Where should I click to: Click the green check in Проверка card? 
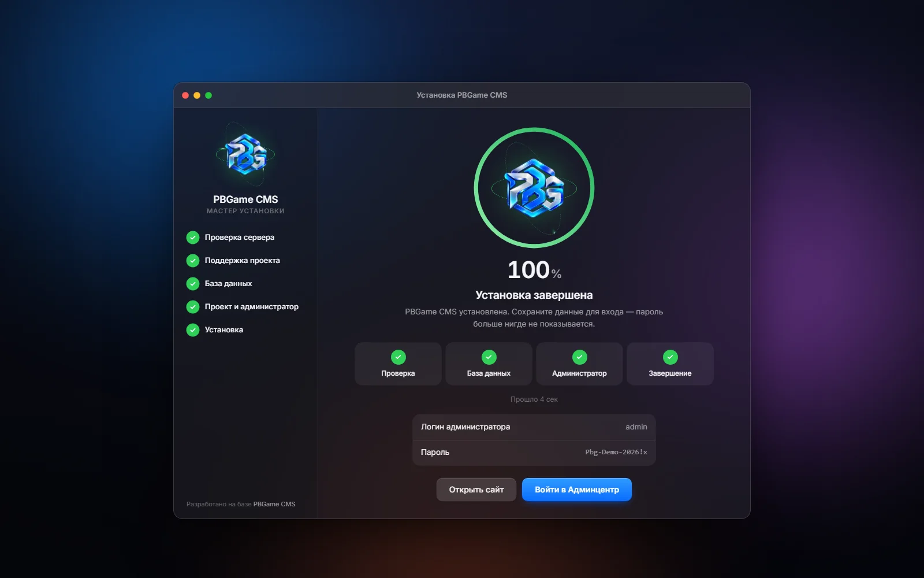point(398,357)
